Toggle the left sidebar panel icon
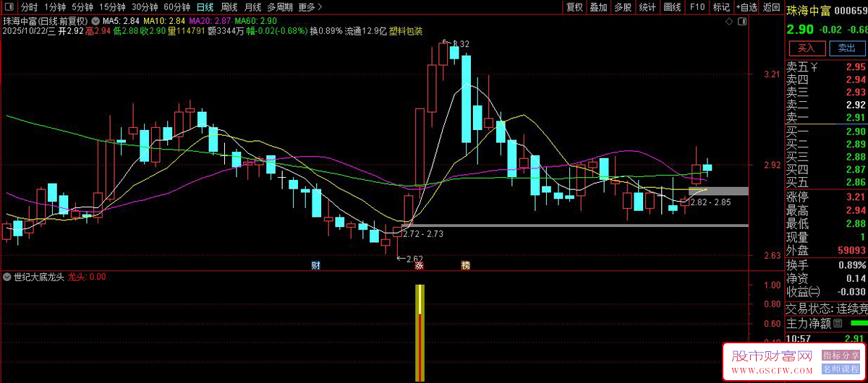868x383 pixels. pyautogui.click(x=8, y=7)
